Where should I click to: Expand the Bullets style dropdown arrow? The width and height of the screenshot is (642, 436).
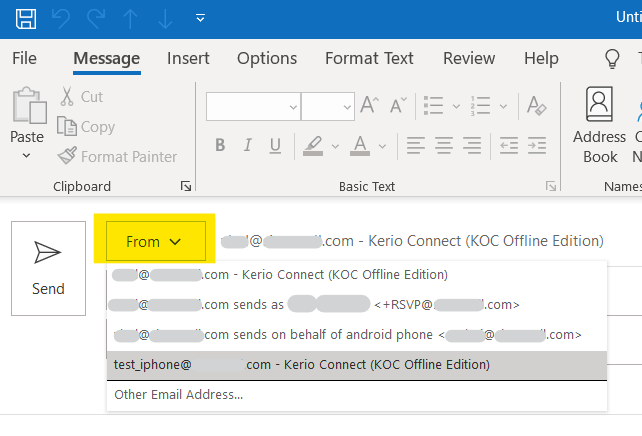pyautogui.click(x=456, y=106)
